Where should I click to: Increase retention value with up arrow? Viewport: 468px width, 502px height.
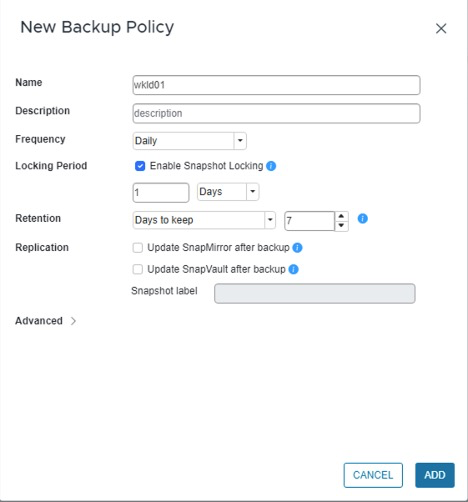(341, 216)
